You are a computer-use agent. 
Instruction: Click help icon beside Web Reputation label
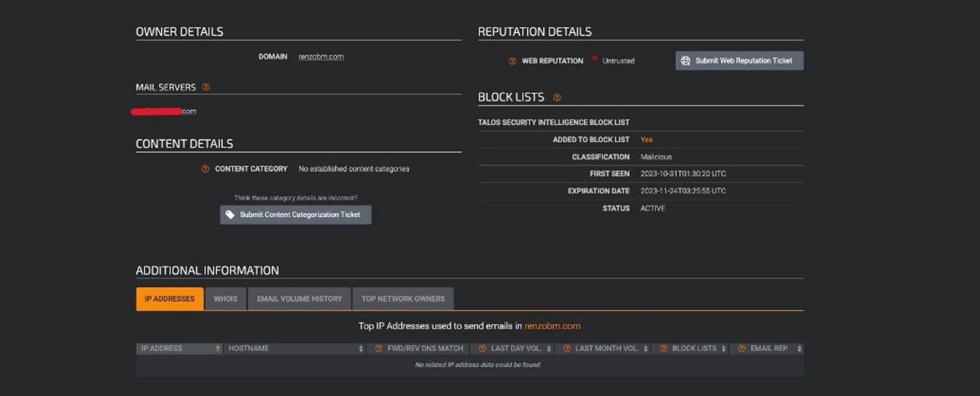(512, 61)
